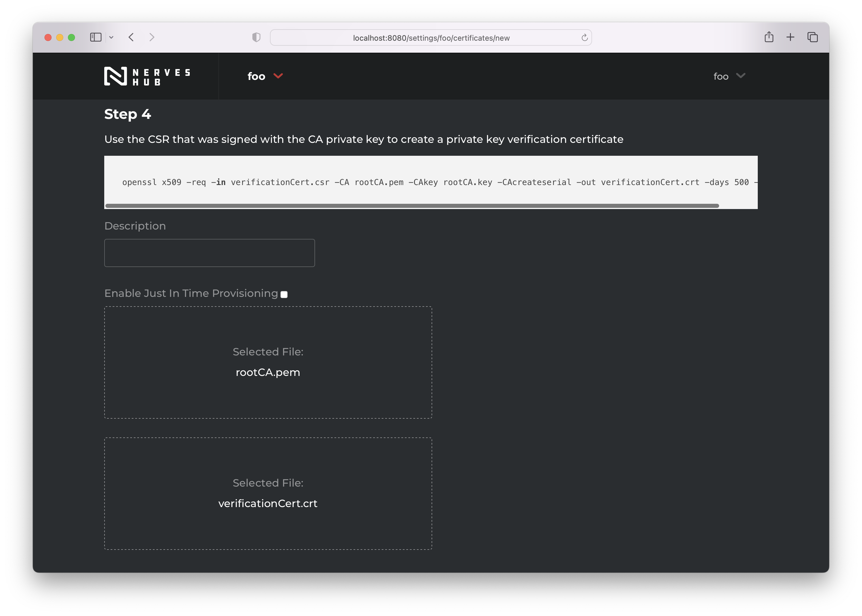Click the horizontal scrollbar under the openssl command

coord(412,205)
